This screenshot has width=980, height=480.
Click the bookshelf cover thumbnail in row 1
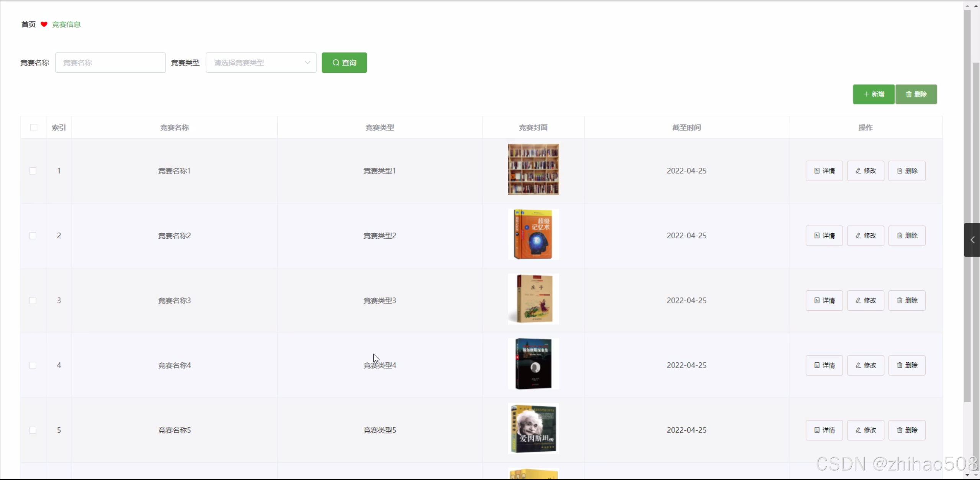click(x=533, y=169)
